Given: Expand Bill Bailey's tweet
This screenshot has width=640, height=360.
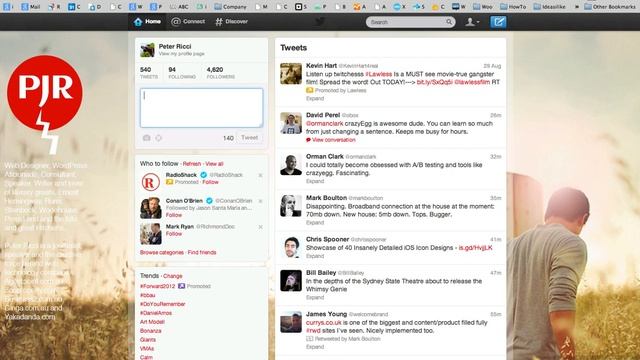Looking at the screenshot, I should pyautogui.click(x=315, y=298).
